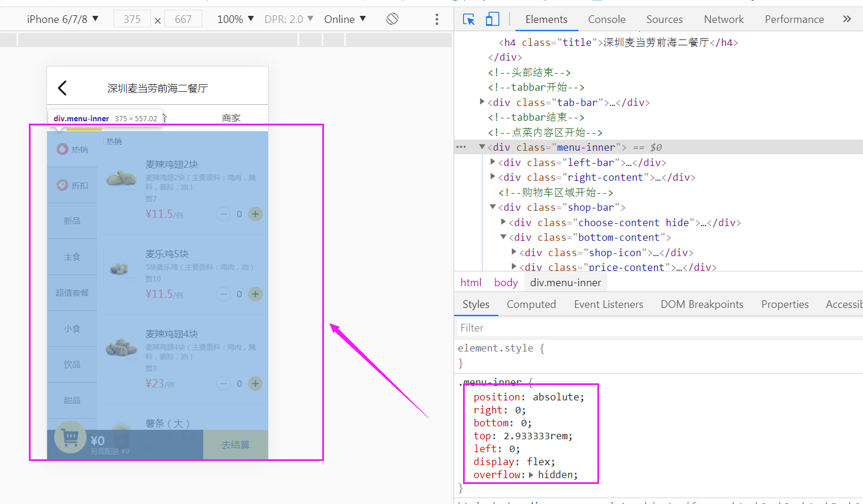Screen dimensions: 863x504
Task: Expand the shop-icon div node
Action: 514,252
